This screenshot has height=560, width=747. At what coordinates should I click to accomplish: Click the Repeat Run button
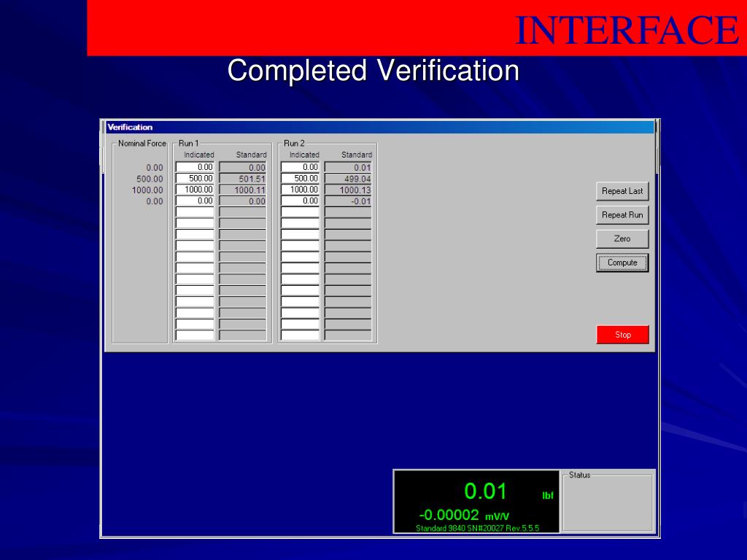(622, 215)
